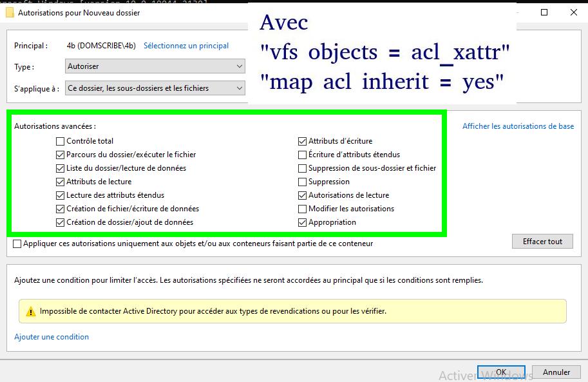Viewport: 588px width, 382px height.
Task: Maximize the permissions dialog window
Action: pyautogui.click(x=544, y=12)
